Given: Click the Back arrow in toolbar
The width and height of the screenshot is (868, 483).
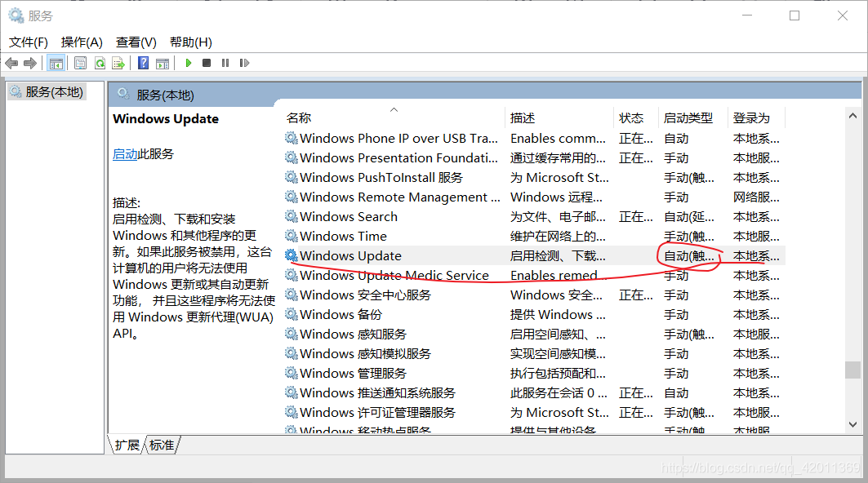Looking at the screenshot, I should (11, 63).
